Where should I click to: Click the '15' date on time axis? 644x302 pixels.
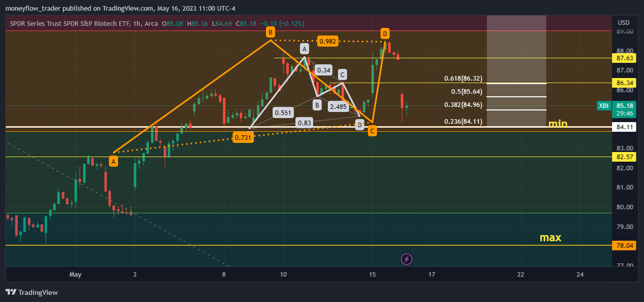[x=372, y=274]
